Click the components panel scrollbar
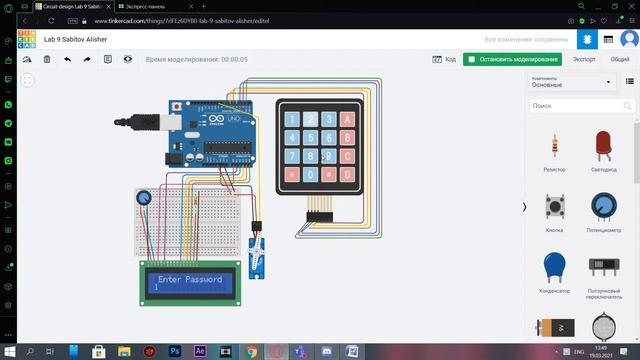640x360 pixels. coord(637,153)
